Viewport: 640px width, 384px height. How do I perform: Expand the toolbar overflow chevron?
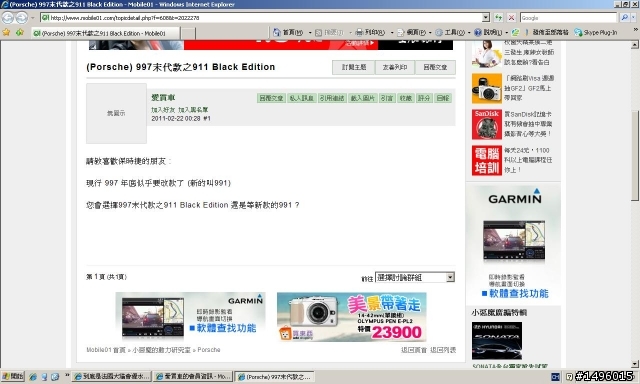pyautogui.click(x=636, y=30)
